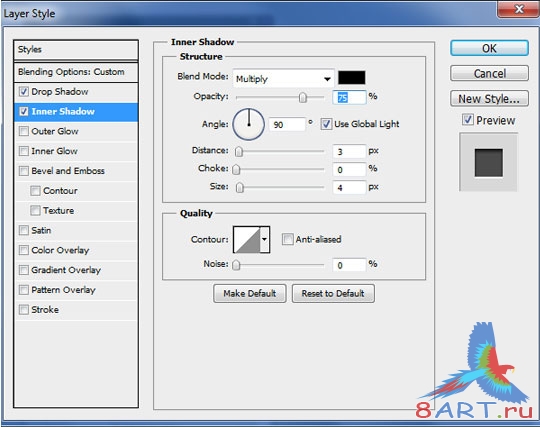
Task: Enable the Outer Glow checkbox
Action: [x=24, y=131]
